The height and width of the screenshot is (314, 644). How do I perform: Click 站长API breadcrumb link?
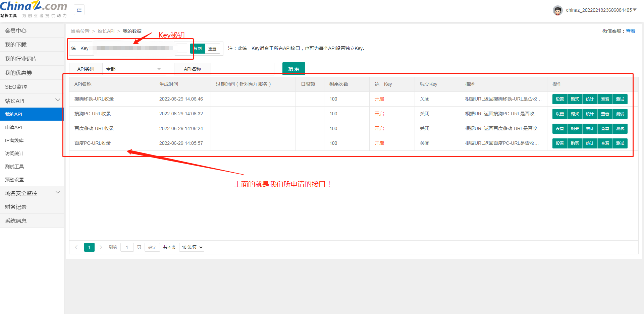pos(106,31)
